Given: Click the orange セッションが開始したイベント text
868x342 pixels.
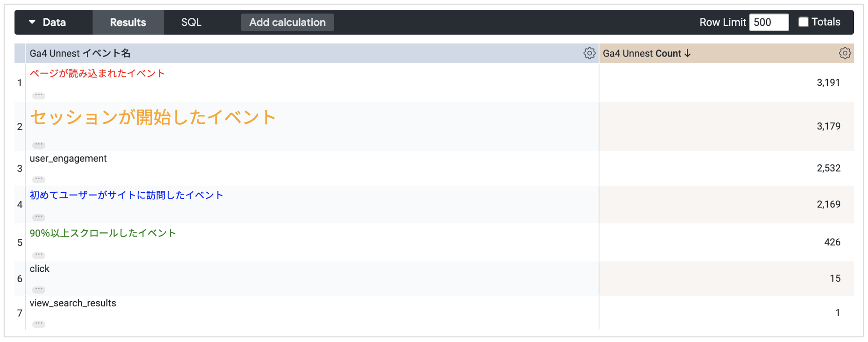Looking at the screenshot, I should point(153,117).
